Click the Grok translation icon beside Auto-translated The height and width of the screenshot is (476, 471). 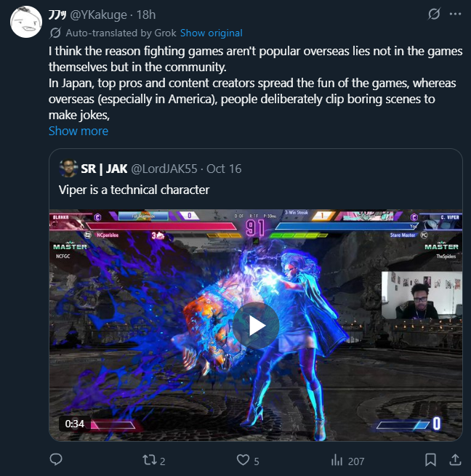click(x=55, y=33)
